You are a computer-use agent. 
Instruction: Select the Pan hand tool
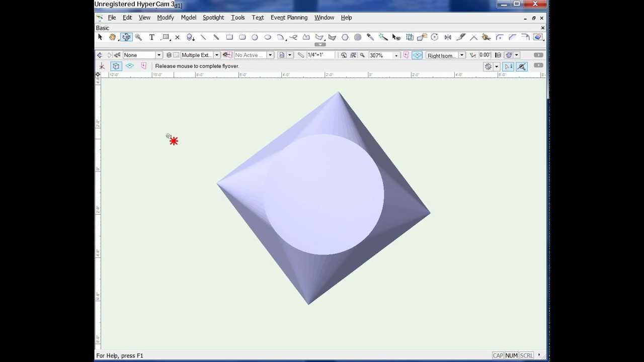coord(112,37)
